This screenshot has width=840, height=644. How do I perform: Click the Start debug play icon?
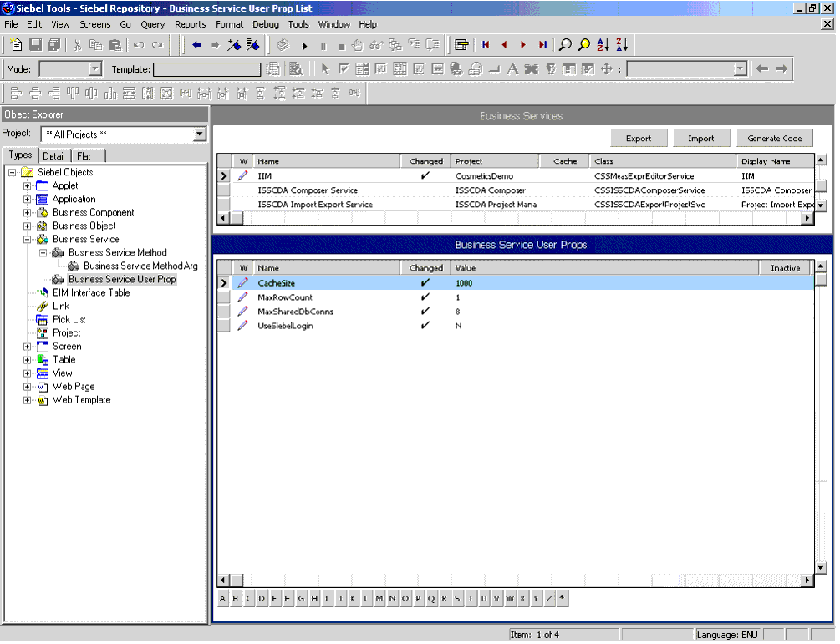click(305, 47)
